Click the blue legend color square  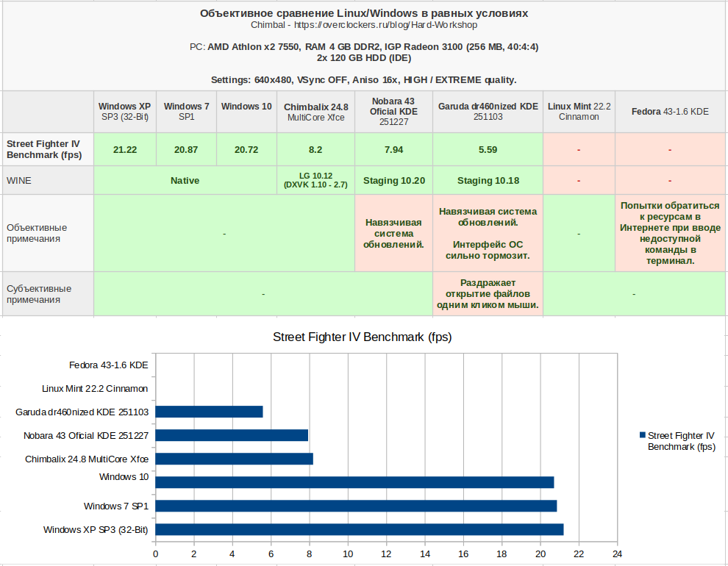click(x=643, y=435)
